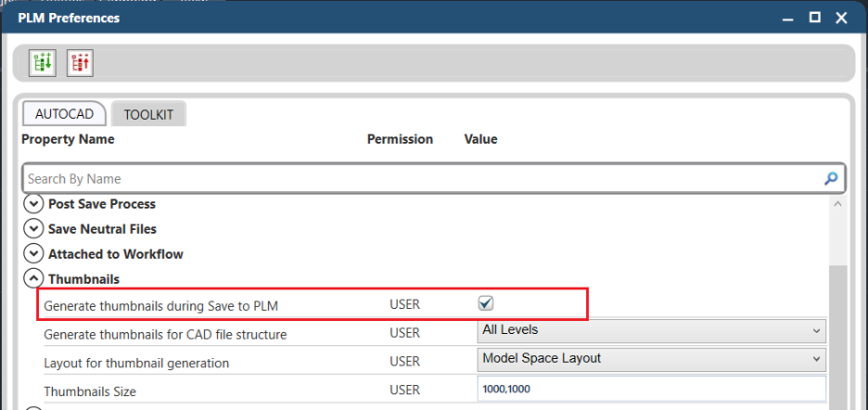Select the AUTOCAD tab
Screen dimensions: 868x410
(x=64, y=114)
